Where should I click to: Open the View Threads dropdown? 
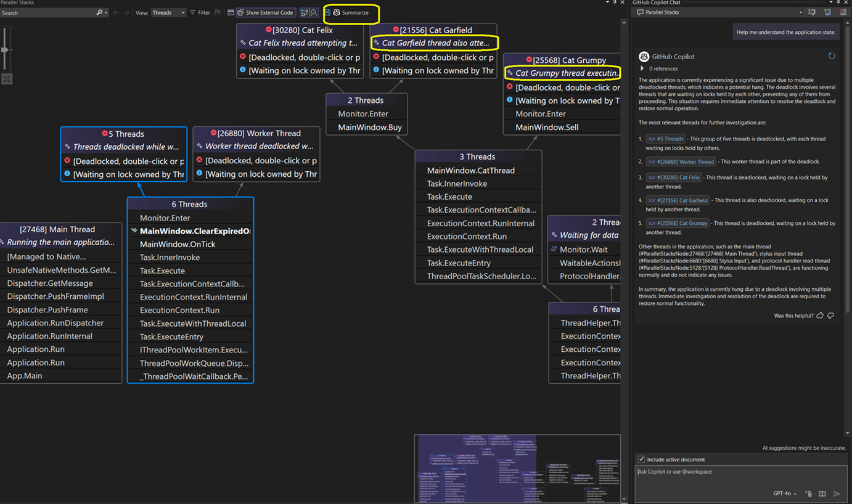click(168, 12)
